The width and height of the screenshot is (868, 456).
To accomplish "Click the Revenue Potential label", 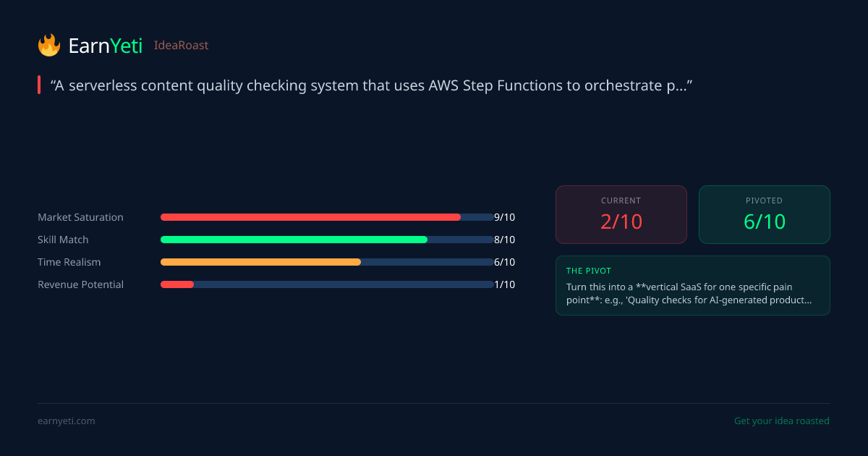I will coord(80,284).
